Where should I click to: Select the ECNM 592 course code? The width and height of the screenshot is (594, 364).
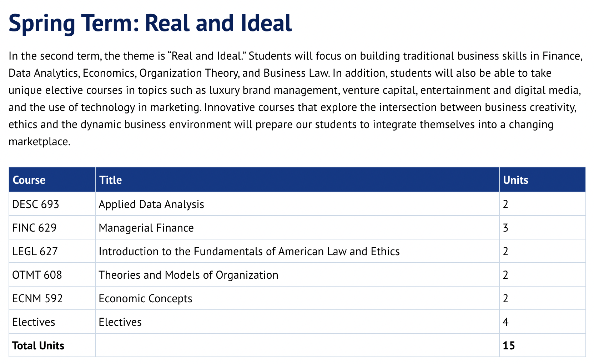[x=37, y=298]
